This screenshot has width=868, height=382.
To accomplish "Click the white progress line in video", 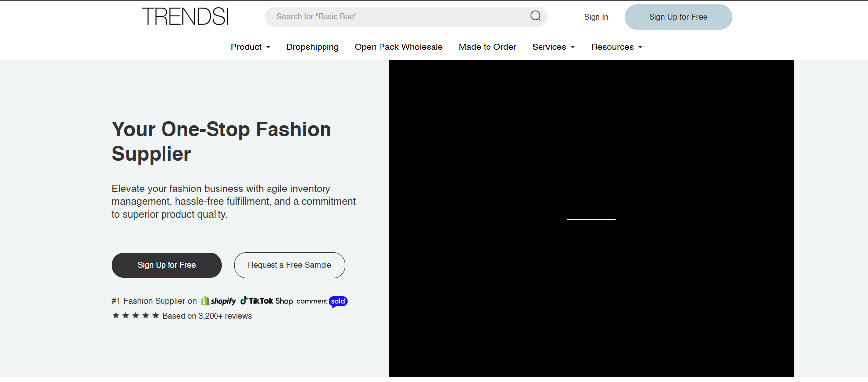I will tap(591, 219).
